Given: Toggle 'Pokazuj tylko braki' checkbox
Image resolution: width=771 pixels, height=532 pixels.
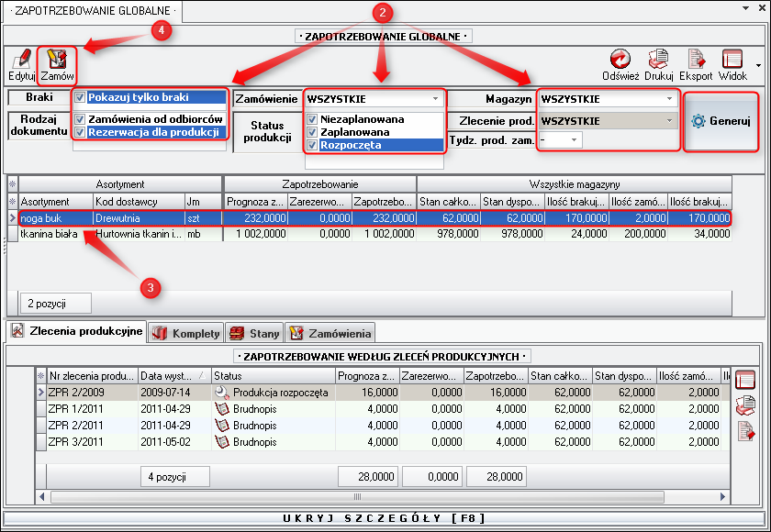Looking at the screenshot, I should click(x=81, y=98).
